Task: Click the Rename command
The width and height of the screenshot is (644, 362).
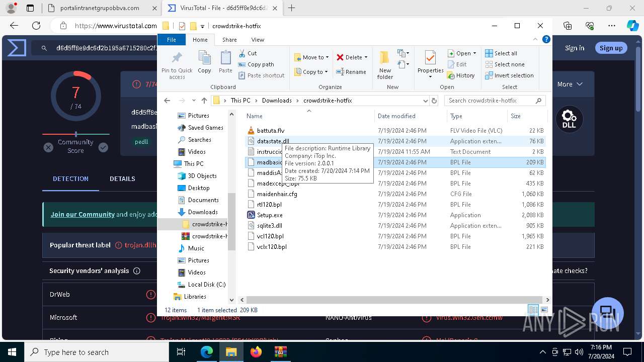Action: click(351, 72)
